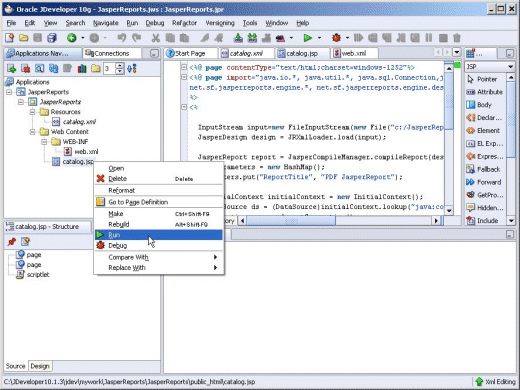Switch to the Design structure tab

click(x=40, y=366)
